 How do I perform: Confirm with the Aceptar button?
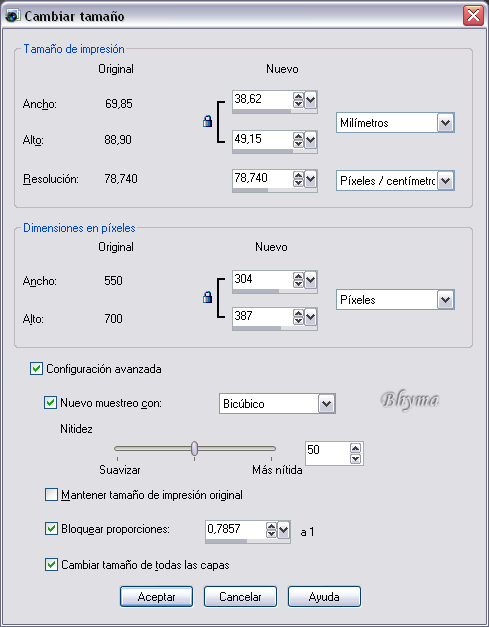click(156, 597)
